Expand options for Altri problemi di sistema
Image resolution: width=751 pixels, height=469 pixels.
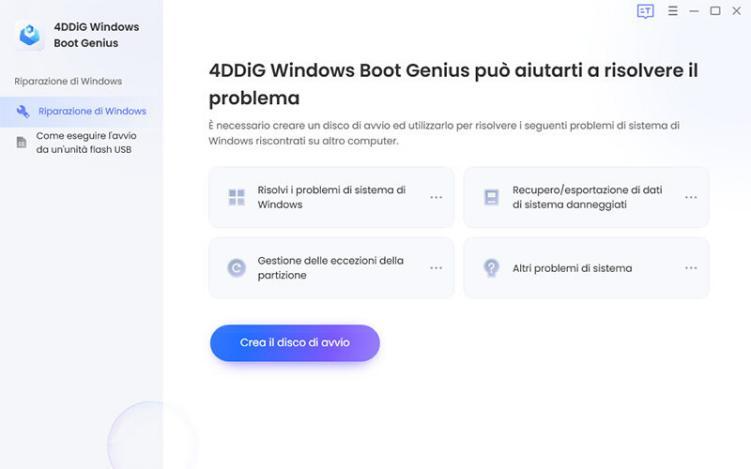click(691, 268)
